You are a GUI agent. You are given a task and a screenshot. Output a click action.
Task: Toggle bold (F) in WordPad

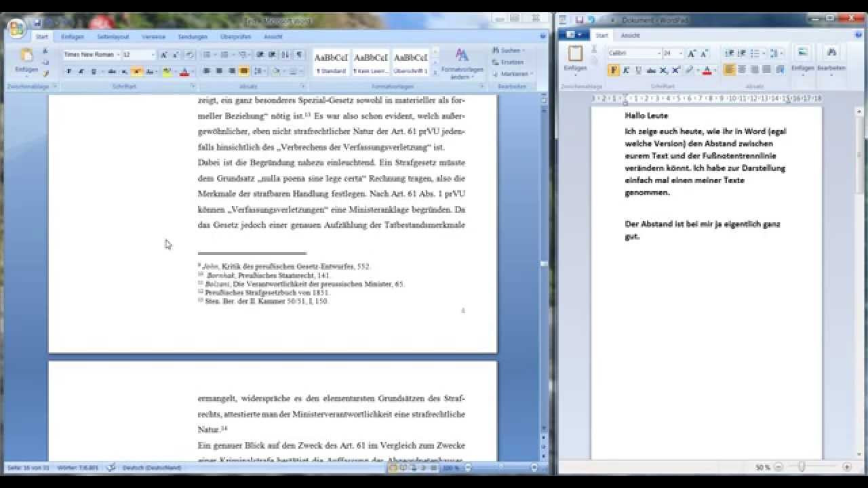click(614, 70)
